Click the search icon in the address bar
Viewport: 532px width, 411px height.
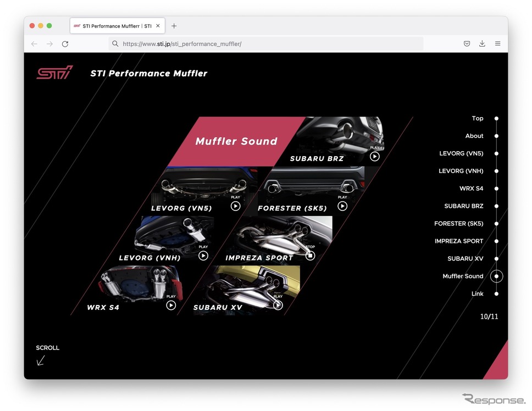(x=115, y=44)
